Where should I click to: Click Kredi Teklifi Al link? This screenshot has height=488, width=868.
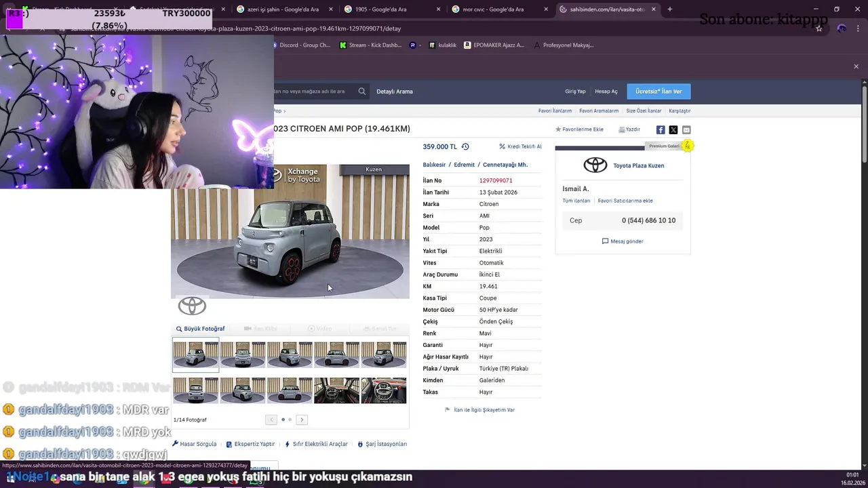[520, 146]
